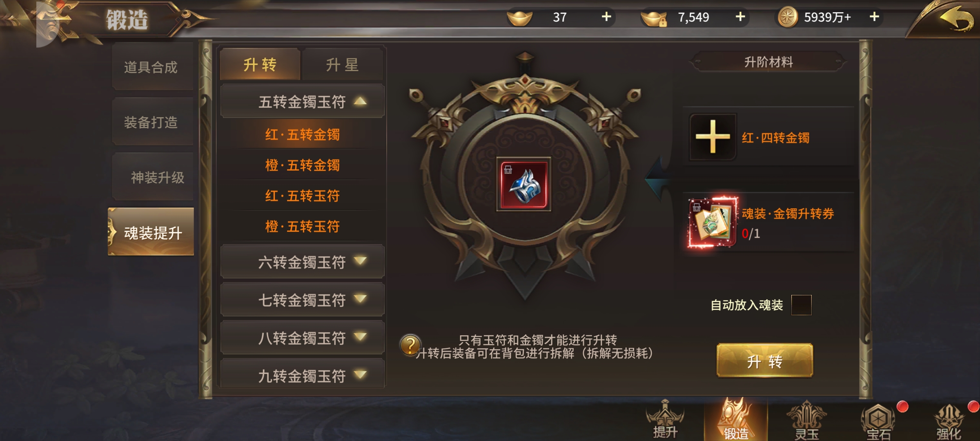Open 提升 in bottom bar
The image size is (980, 441).
coord(665,420)
